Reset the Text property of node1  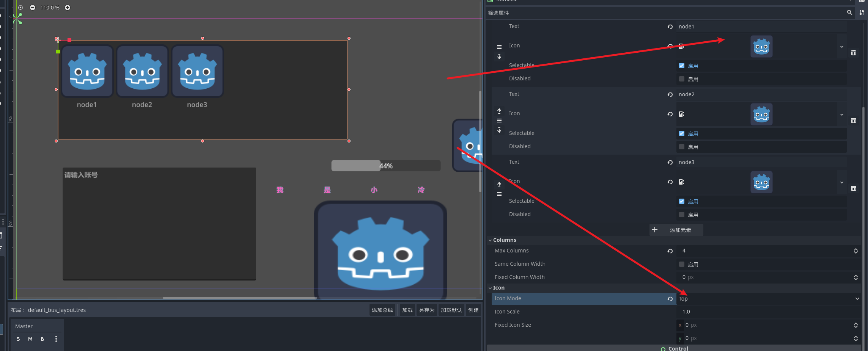pyautogui.click(x=670, y=27)
